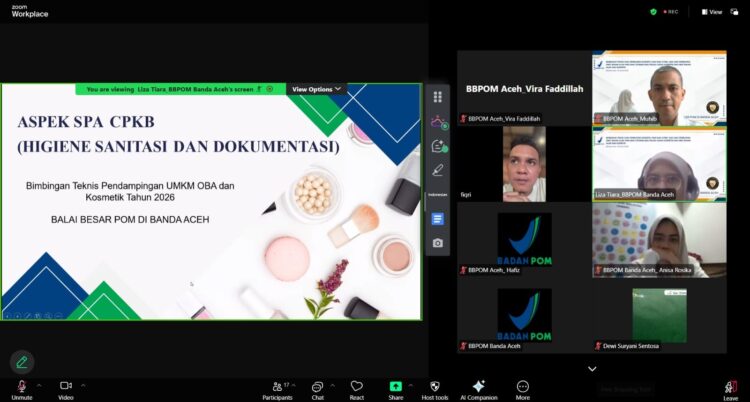The image size is (750, 402).
Task: Take a screenshot with the camera icon
Action: pyautogui.click(x=437, y=243)
